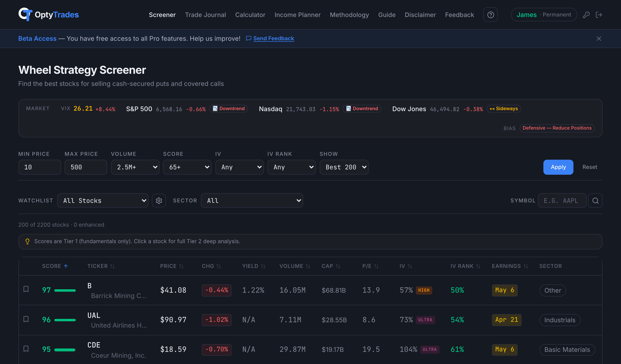Click the lightbulb icon in the tip banner

[27, 241]
